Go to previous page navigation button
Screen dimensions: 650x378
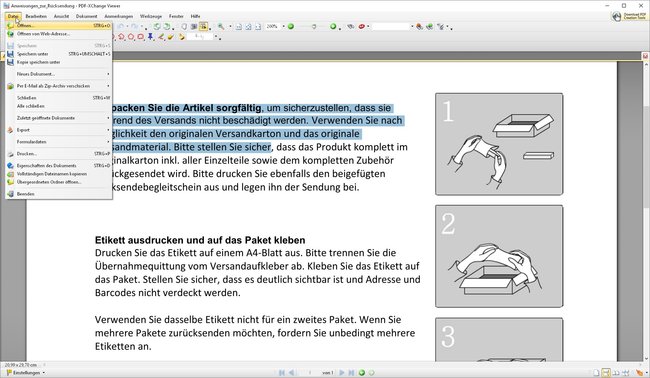point(291,373)
